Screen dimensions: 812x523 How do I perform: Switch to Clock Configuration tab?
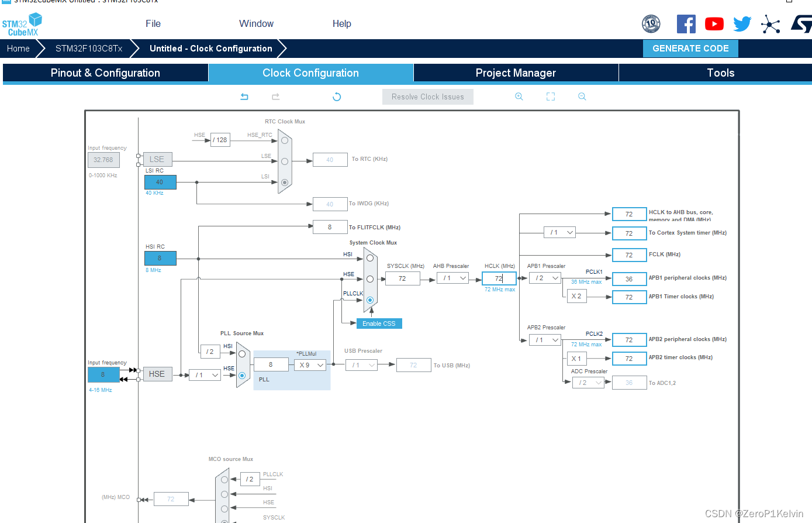click(311, 73)
